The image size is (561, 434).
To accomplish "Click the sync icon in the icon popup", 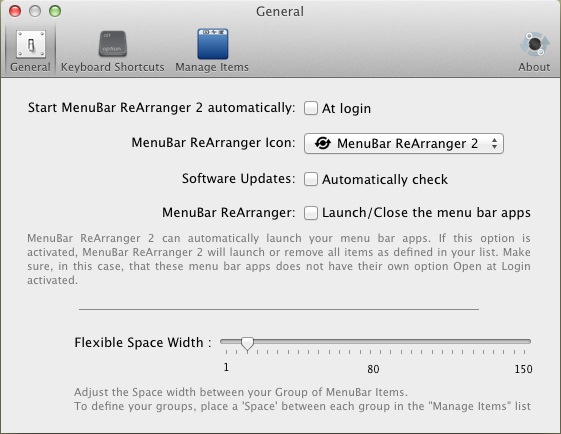I will click(322, 143).
